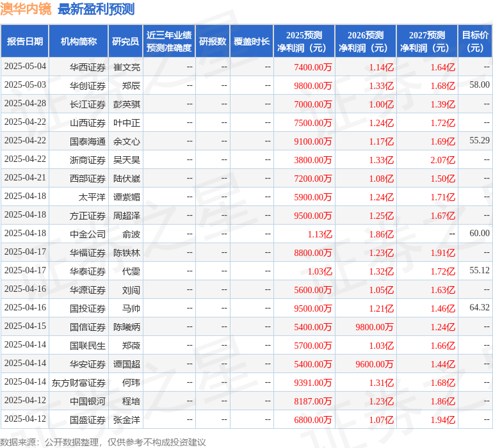Click 1.86亿 in the 中金公司 row
Image resolution: width=493 pixels, height=448 pixels.
381,234
